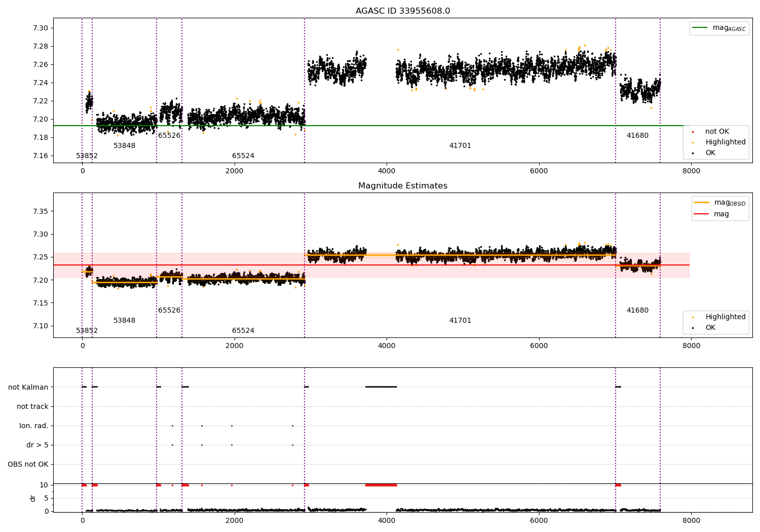Click the orange Highlighted marker in top legend
Screen dimensions: 760x532
pyautogui.click(x=693, y=142)
